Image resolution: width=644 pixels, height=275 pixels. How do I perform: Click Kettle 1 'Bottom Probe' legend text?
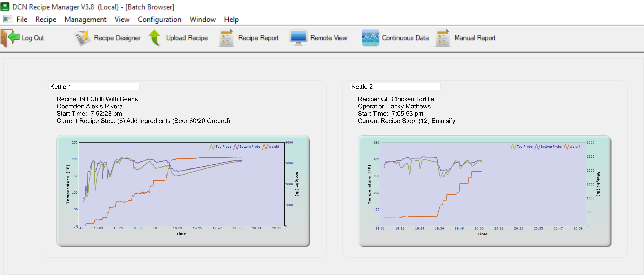click(x=250, y=147)
